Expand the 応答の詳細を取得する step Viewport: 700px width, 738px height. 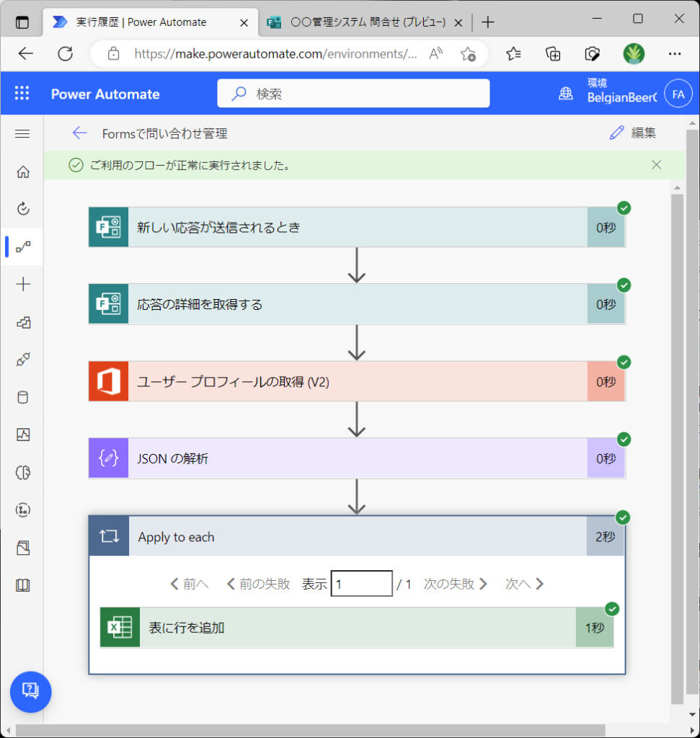pyautogui.click(x=357, y=304)
